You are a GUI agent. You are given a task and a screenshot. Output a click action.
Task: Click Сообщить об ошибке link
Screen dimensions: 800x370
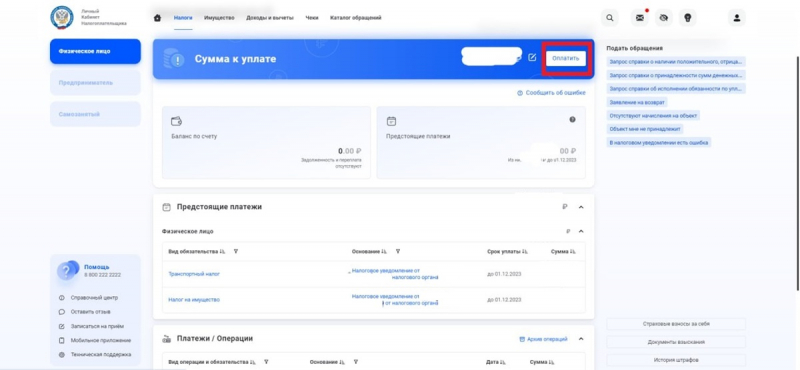click(552, 93)
